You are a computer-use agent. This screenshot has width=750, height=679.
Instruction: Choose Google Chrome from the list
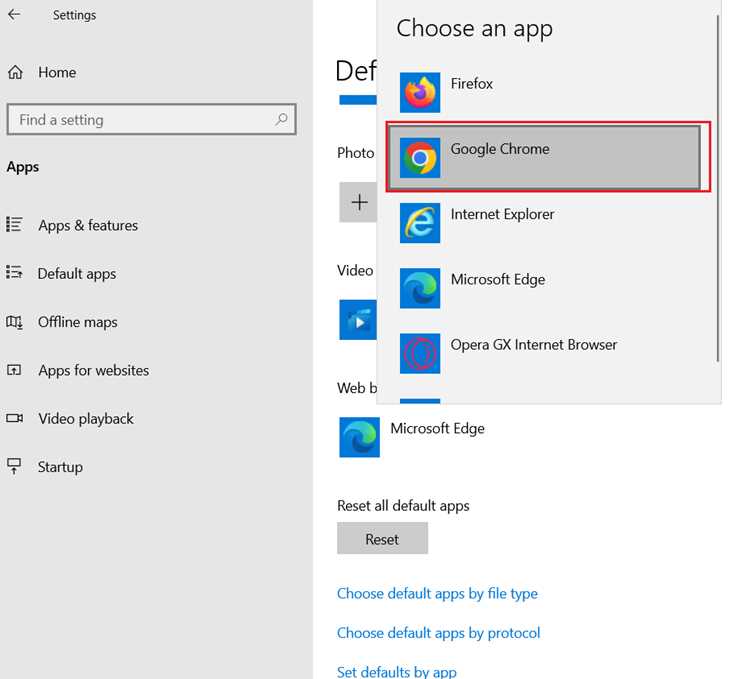[x=545, y=158]
